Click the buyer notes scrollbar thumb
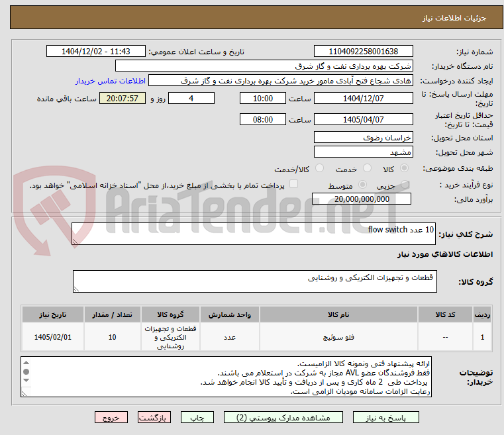504x435 pixels. 26,371
